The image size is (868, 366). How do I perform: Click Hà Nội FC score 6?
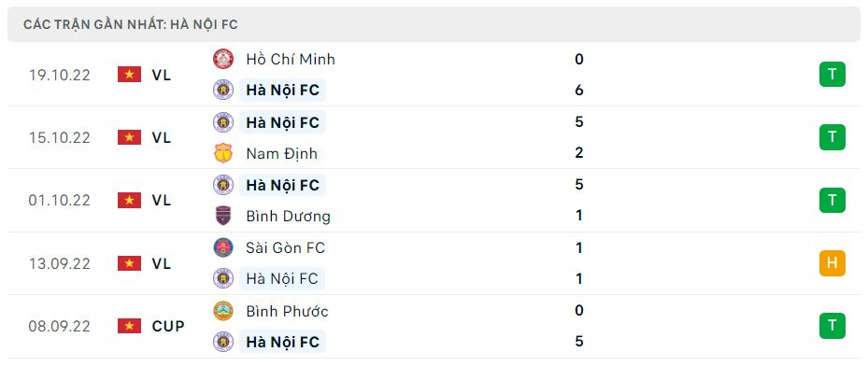[579, 91]
